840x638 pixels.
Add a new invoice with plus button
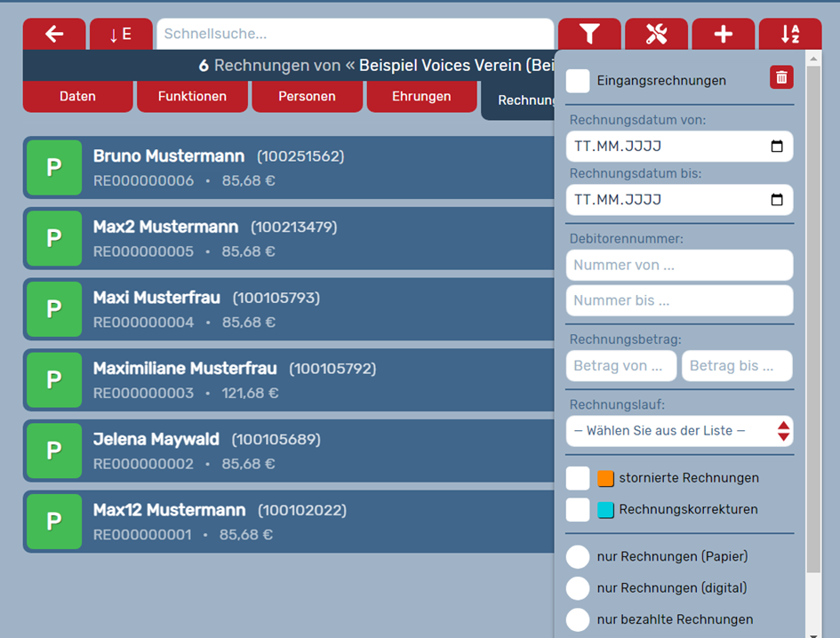[x=724, y=34]
